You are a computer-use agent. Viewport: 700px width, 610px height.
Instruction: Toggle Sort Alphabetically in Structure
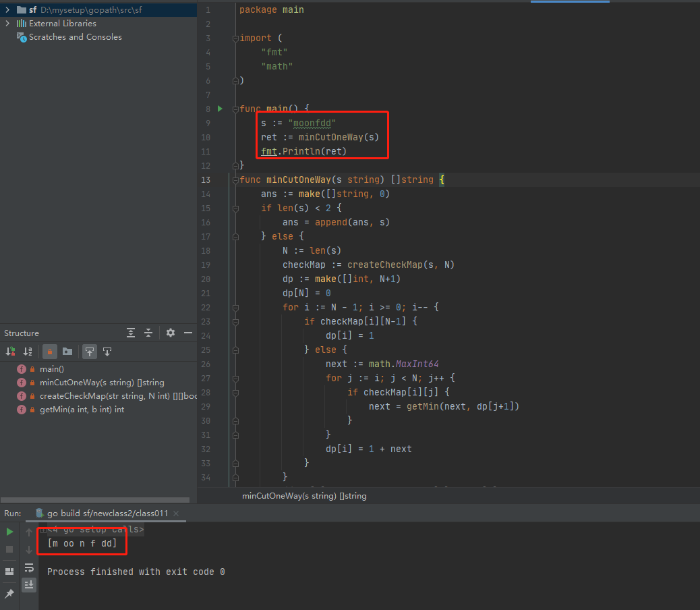click(x=28, y=352)
